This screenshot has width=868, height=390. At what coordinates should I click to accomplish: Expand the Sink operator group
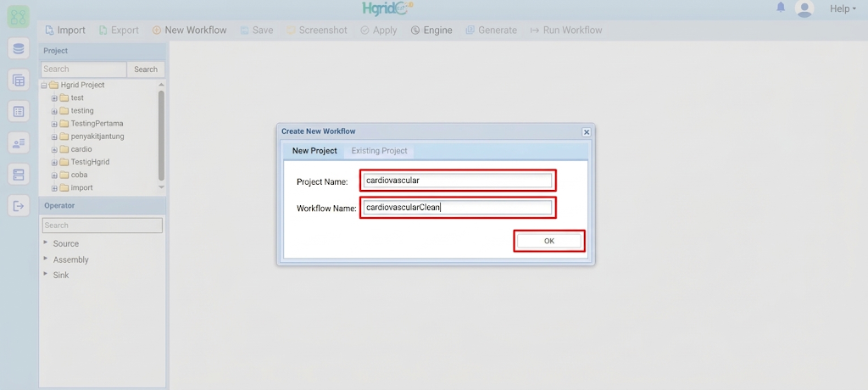[46, 274]
